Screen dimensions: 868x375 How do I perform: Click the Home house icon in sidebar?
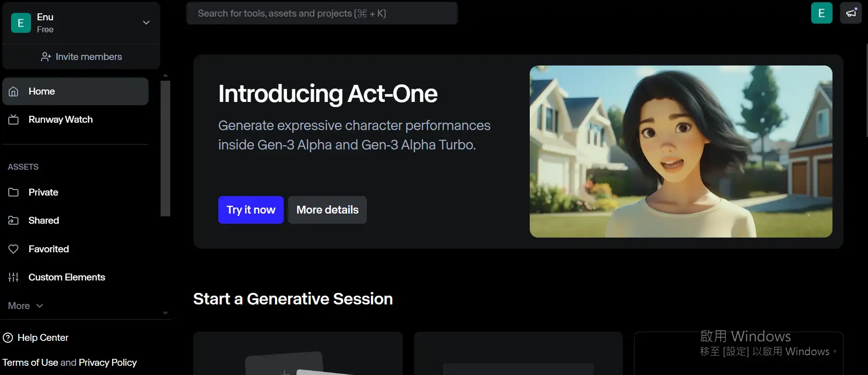[x=14, y=91]
